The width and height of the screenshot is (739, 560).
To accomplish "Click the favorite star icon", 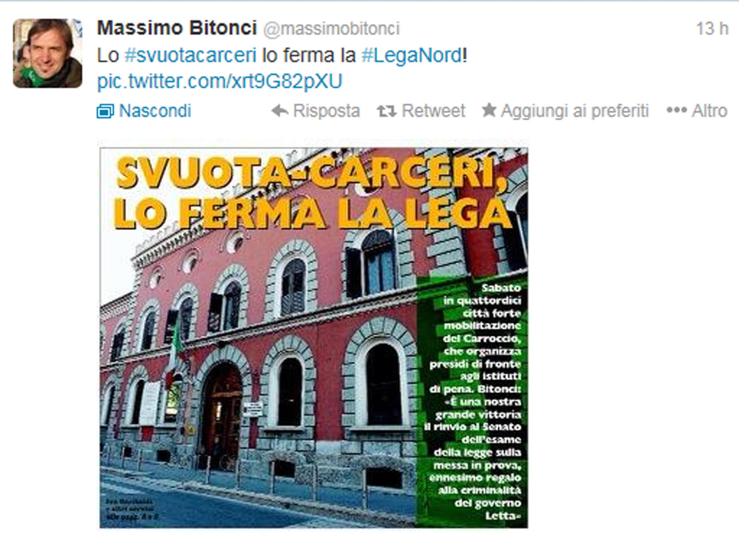I will 489,110.
